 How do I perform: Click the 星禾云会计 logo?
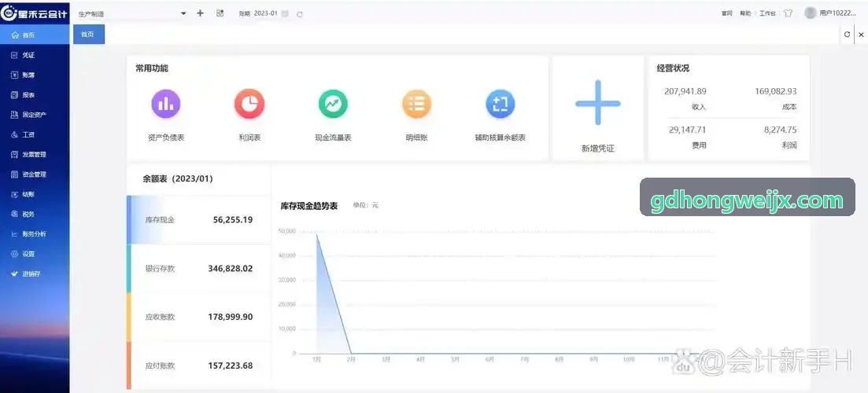(35, 13)
